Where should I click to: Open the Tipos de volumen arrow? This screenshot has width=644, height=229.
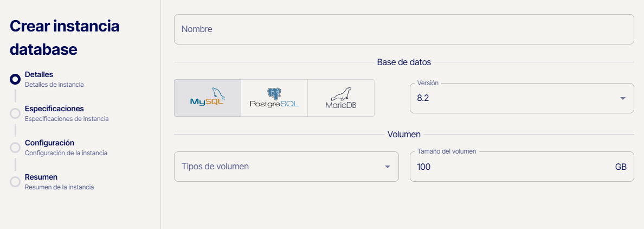(388, 167)
